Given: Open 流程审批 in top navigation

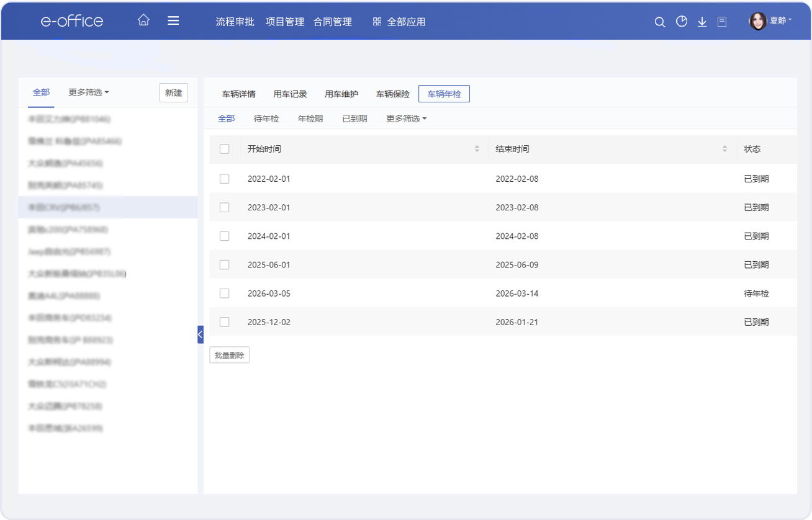Looking at the screenshot, I should tap(235, 22).
